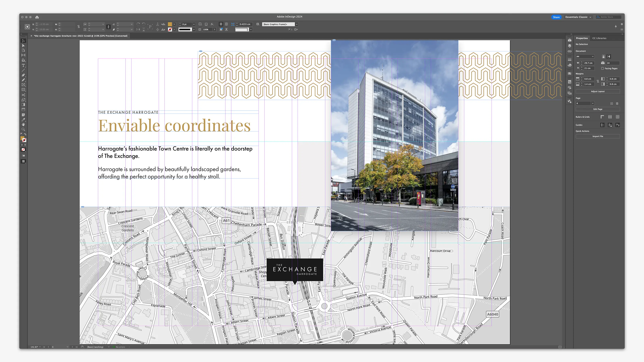Open the Swatches palette panel icon
The width and height of the screenshot is (644, 362).
click(x=570, y=65)
